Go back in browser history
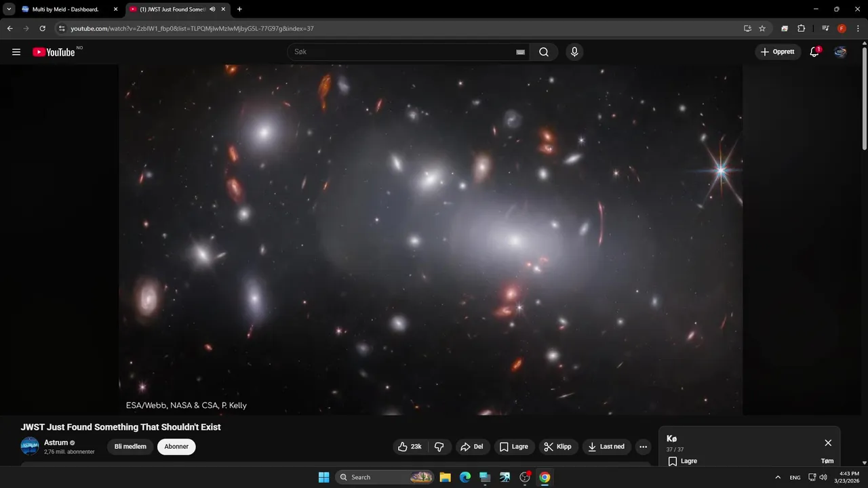Image resolution: width=868 pixels, height=488 pixels. [x=10, y=28]
